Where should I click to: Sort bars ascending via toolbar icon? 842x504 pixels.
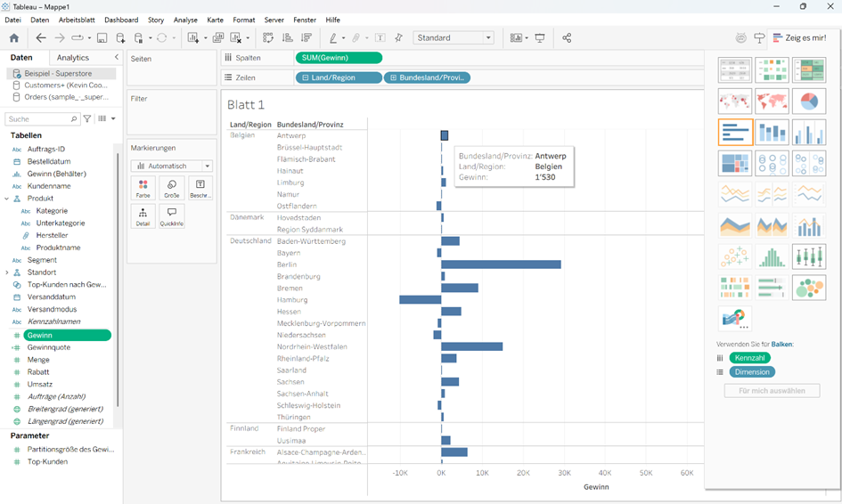[287, 38]
